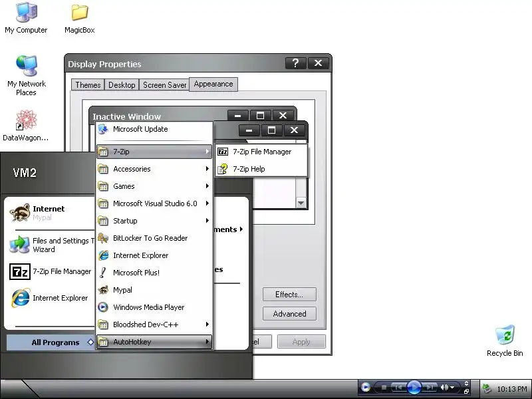Click the Effects... button
The height and width of the screenshot is (399, 532).
pyautogui.click(x=289, y=295)
